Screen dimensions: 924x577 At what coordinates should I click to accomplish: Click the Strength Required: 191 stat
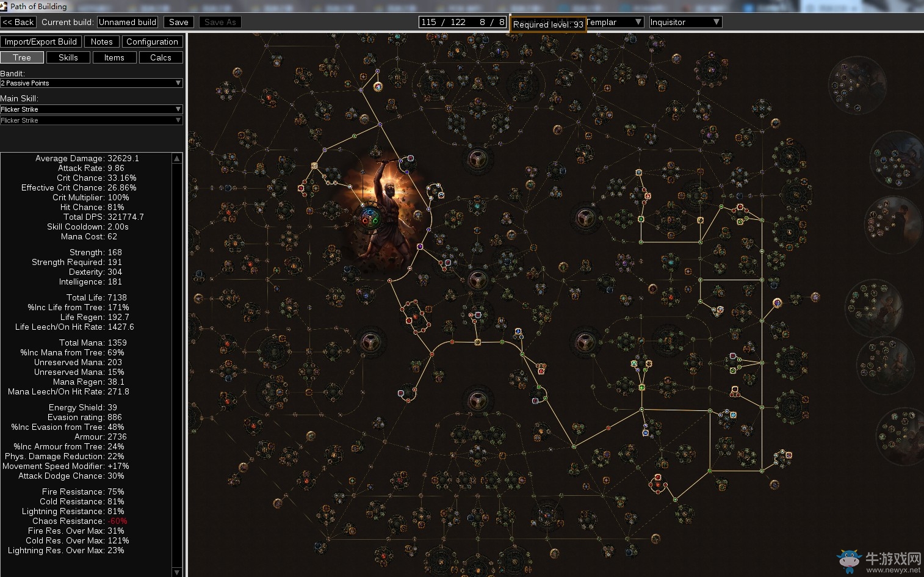pyautogui.click(x=77, y=262)
